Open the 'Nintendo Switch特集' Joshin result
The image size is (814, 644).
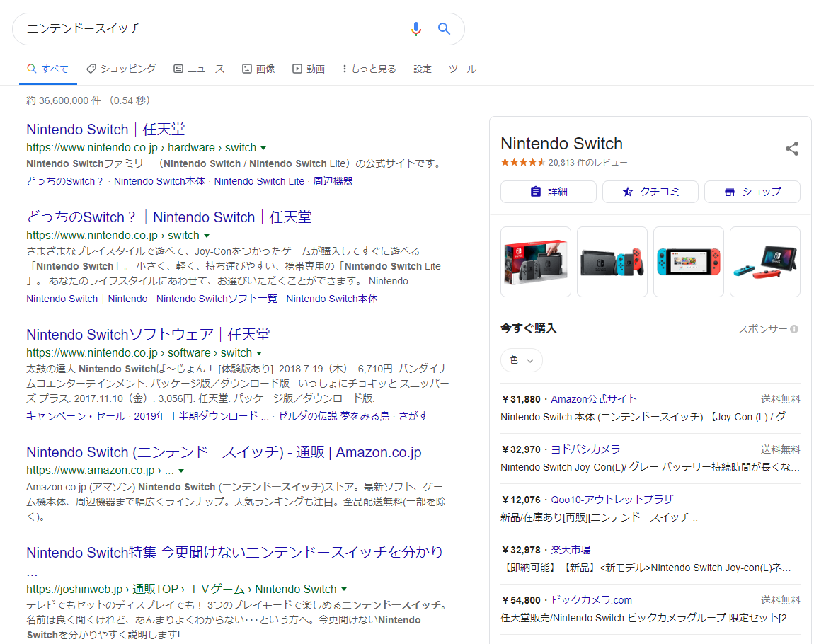coord(234,552)
